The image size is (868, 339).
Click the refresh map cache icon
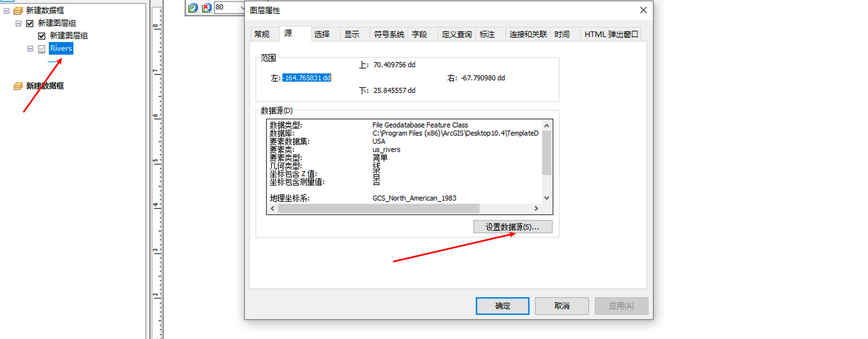pos(193,8)
